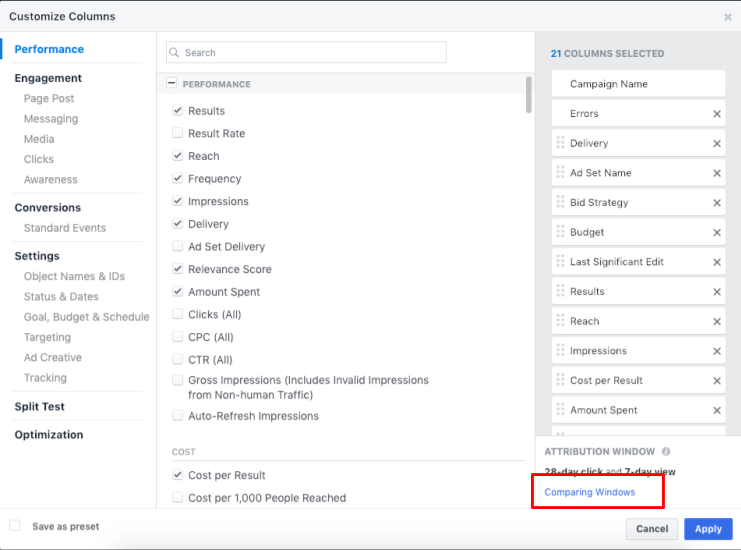Viewport: 741px width, 550px height.
Task: Open the Conversions category
Action: coord(48,207)
